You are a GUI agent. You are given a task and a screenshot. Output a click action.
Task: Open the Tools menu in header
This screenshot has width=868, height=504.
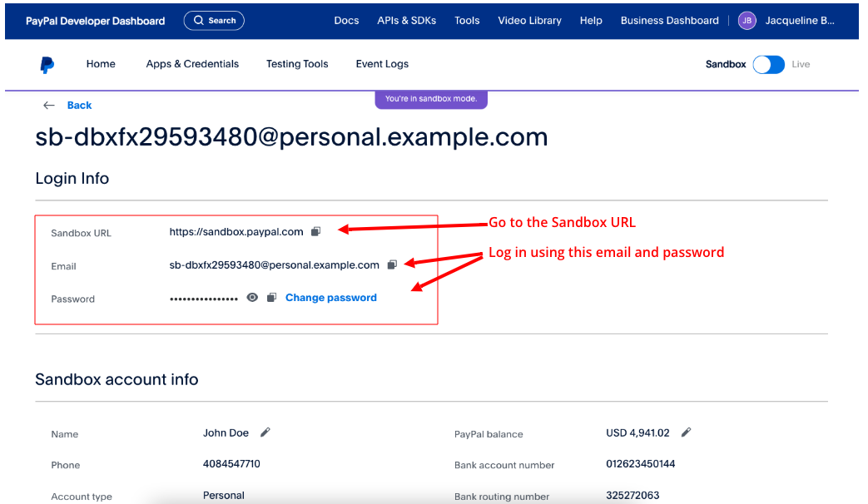[467, 21]
